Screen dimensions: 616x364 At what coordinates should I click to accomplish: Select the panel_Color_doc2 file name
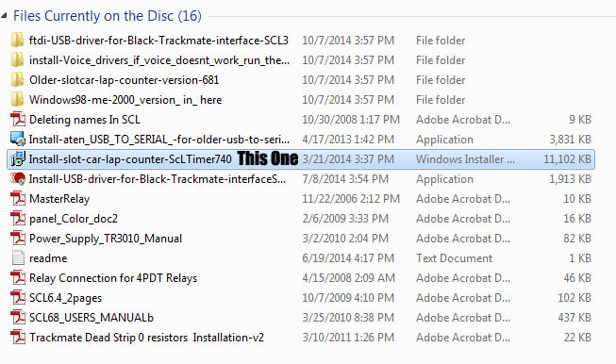(74, 219)
